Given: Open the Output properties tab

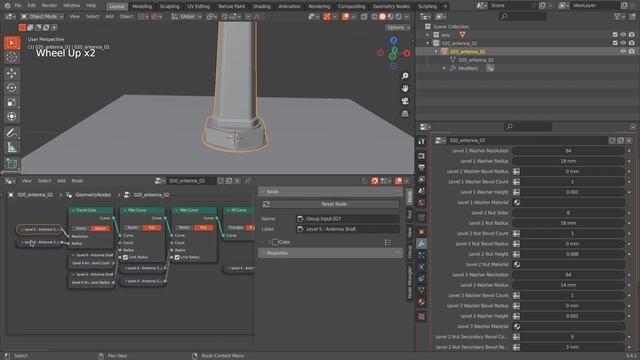Looking at the screenshot, I should coord(422,167).
